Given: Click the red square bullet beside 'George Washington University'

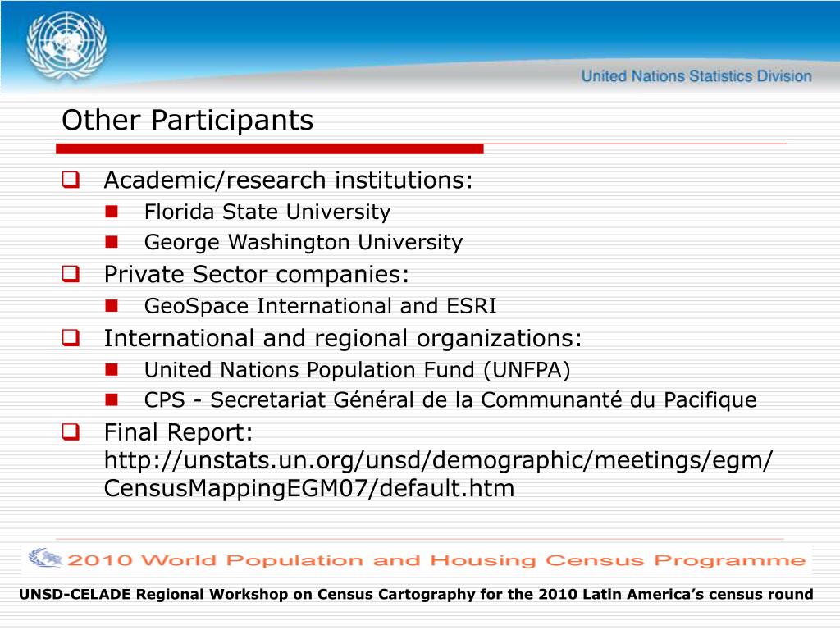Looking at the screenshot, I should click(x=112, y=242).
